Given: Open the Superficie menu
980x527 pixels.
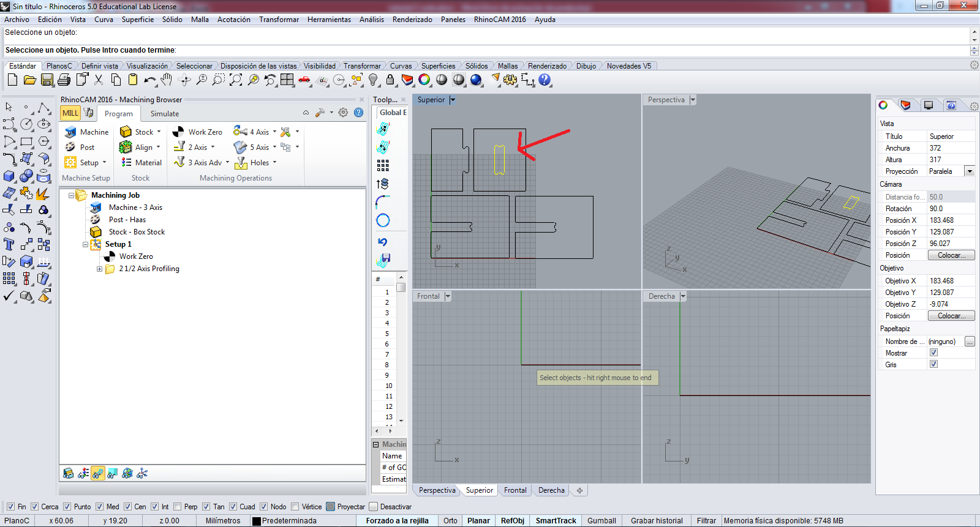Looking at the screenshot, I should pyautogui.click(x=137, y=20).
